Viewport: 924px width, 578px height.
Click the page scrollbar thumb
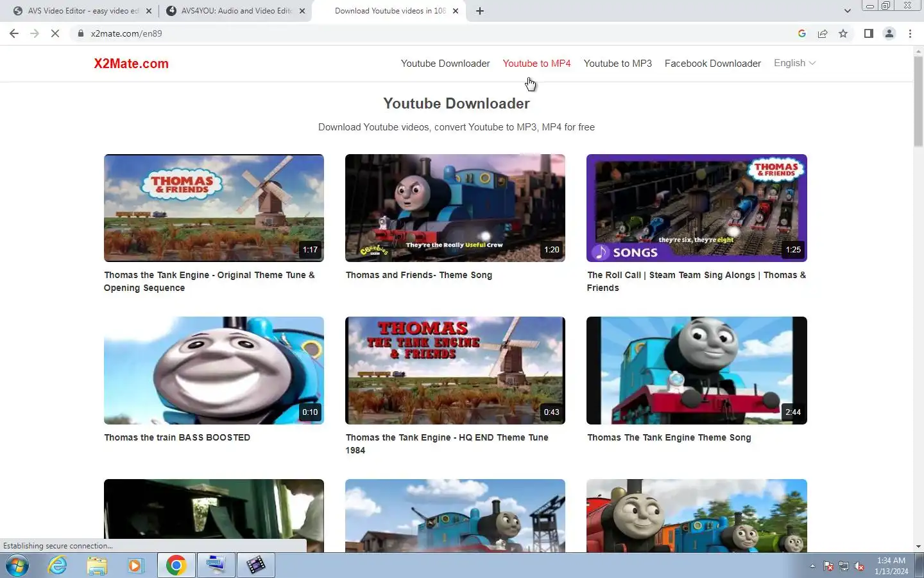918,101
